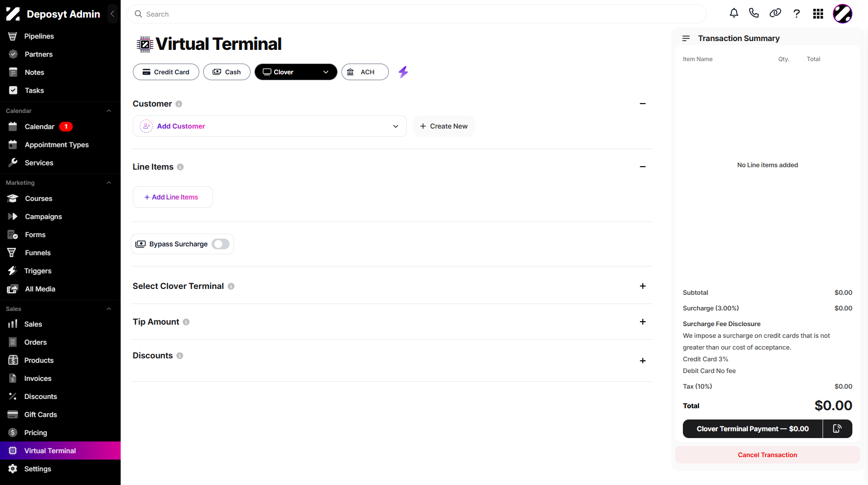Collapse the Marketing sidebar group
The image size is (868, 485).
tap(109, 183)
